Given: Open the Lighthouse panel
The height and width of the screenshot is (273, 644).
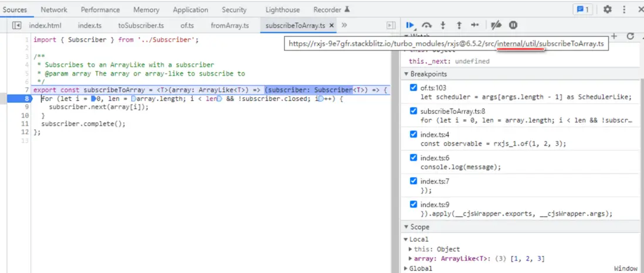Looking at the screenshot, I should click(x=283, y=9).
